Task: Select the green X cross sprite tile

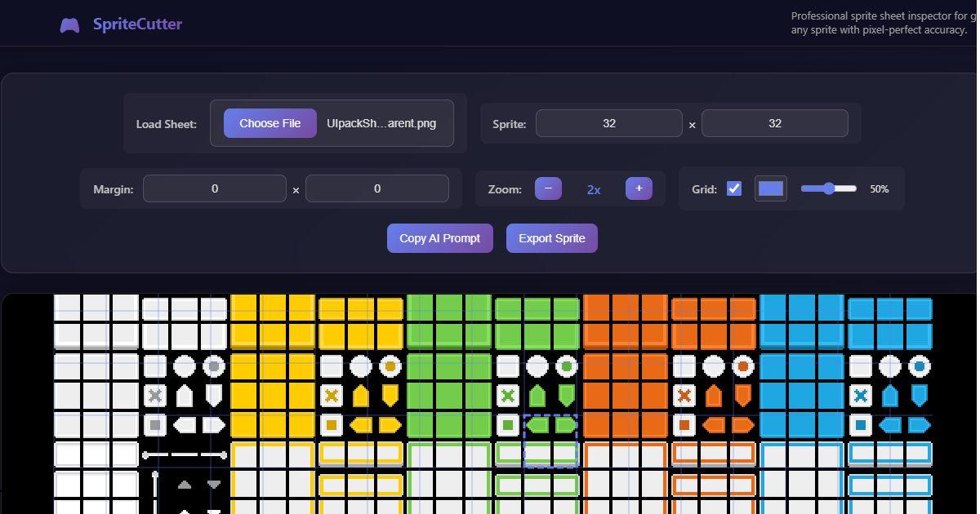Action: tap(509, 396)
